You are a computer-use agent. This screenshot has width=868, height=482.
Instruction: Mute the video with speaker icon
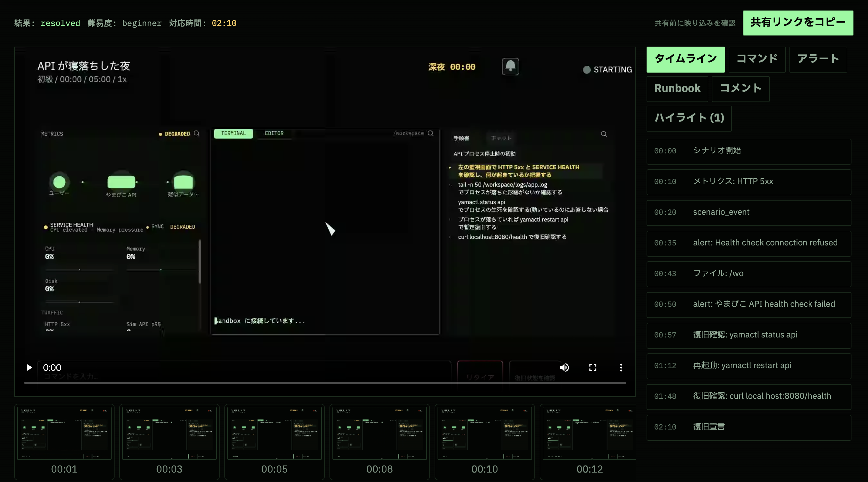pos(564,367)
